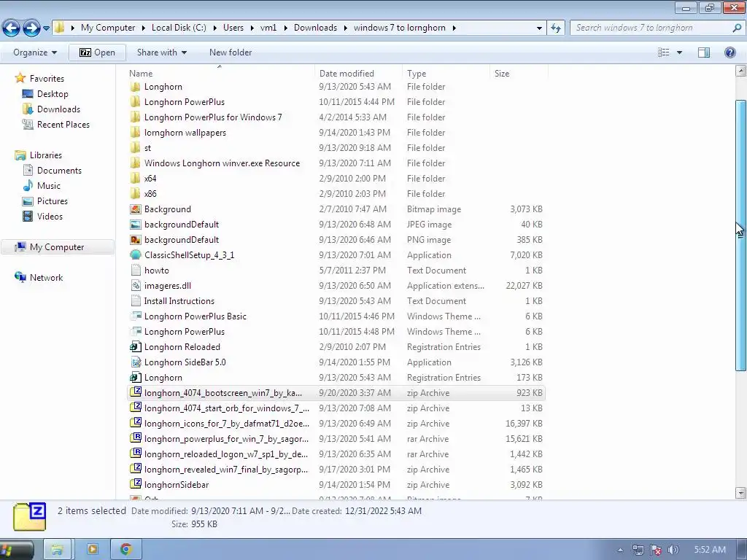747x560 pixels.
Task: Select Libraries in the navigation pane
Action: (x=46, y=155)
